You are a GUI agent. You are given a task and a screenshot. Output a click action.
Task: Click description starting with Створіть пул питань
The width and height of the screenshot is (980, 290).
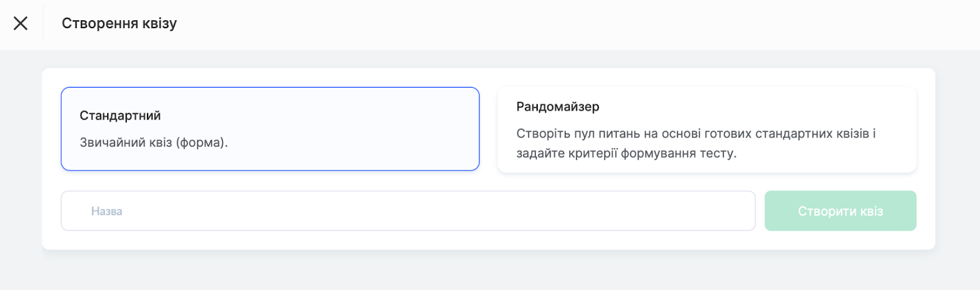click(x=696, y=134)
